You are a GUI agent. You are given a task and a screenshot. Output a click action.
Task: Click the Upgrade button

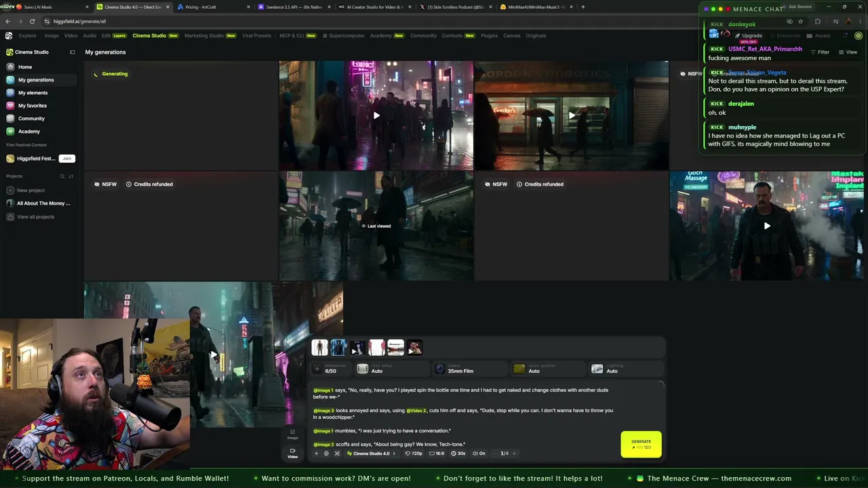(749, 36)
